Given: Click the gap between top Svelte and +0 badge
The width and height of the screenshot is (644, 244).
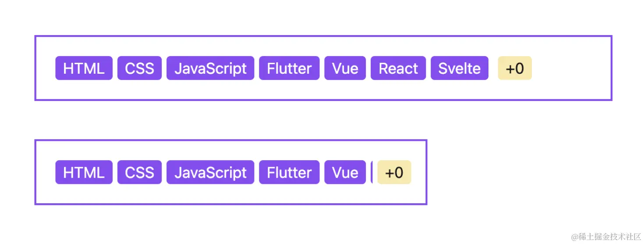Looking at the screenshot, I should pyautogui.click(x=493, y=68).
